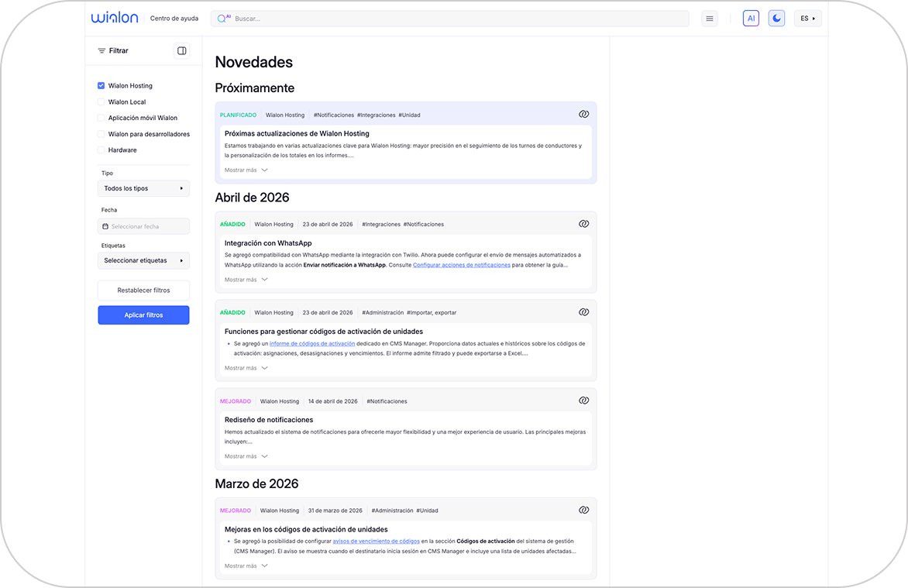Check Wialon para desarrolladores checkbox
Viewport: 908px width, 588px height.
[101, 134]
